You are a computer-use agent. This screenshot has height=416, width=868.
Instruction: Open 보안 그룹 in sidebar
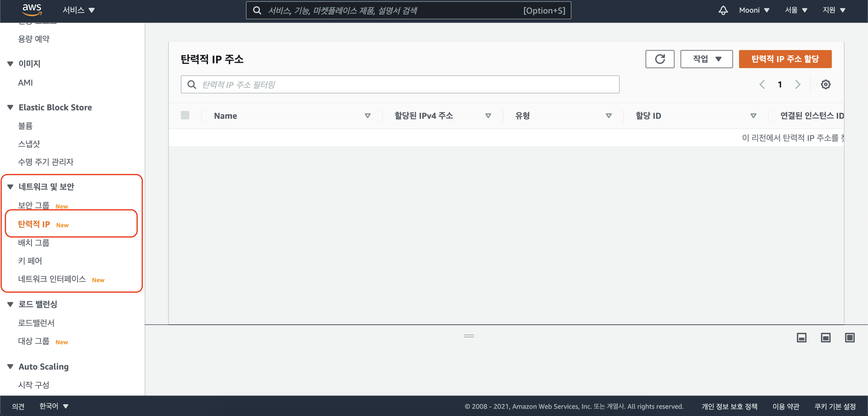click(x=34, y=205)
